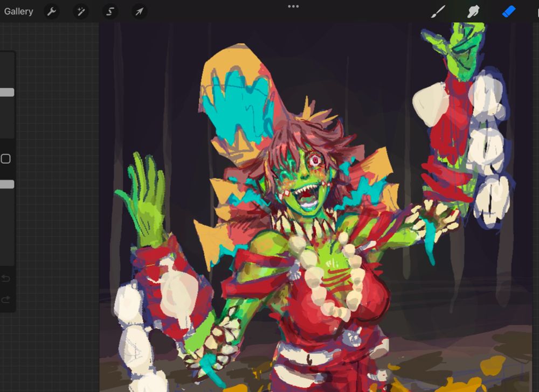Select the Paint brush tool
This screenshot has width=539, height=392.
click(x=438, y=11)
